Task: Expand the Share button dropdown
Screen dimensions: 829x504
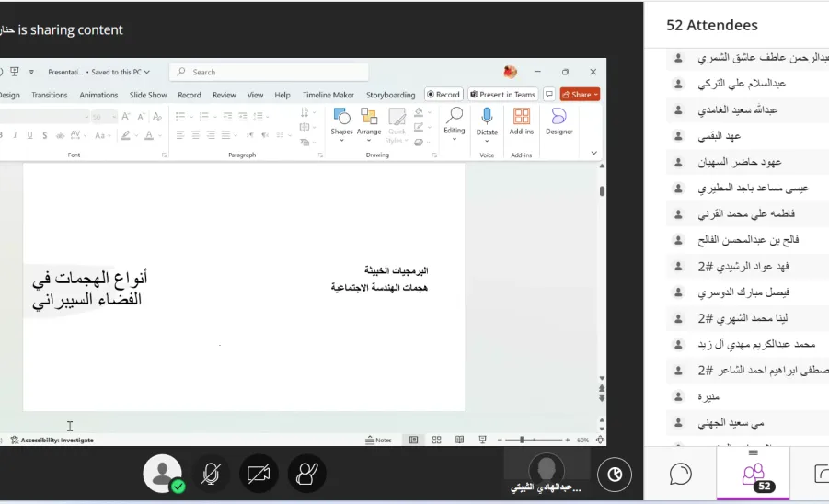Action: pos(596,95)
